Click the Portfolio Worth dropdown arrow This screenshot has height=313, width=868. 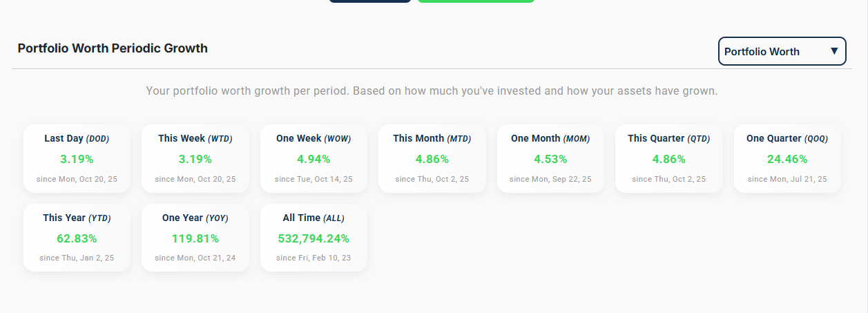pyautogui.click(x=833, y=51)
